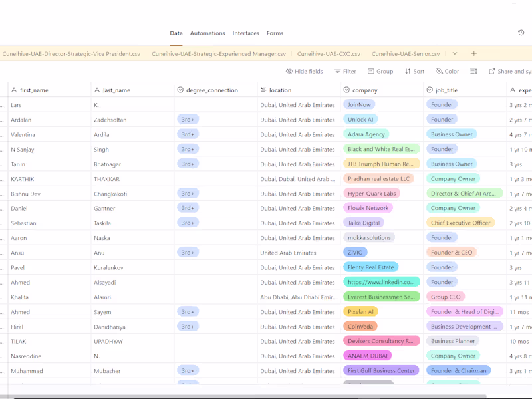The image size is (532, 399).
Task: Select the job_title column header
Action: point(465,90)
